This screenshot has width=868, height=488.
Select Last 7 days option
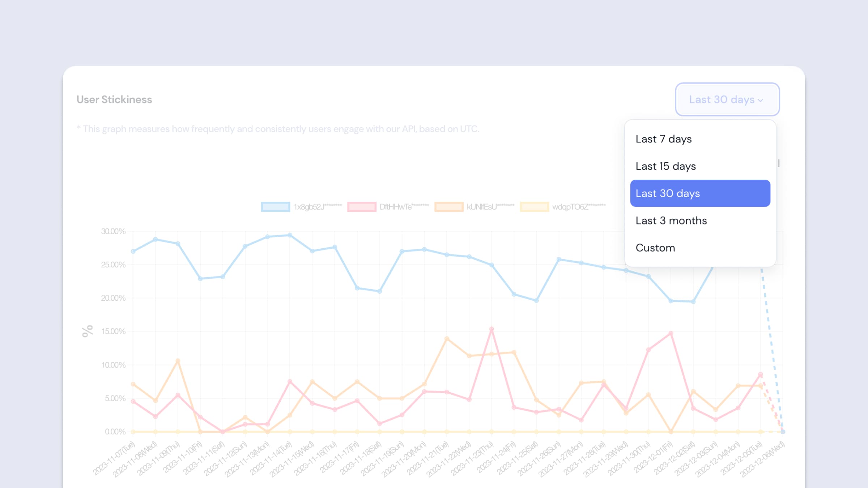(x=664, y=139)
